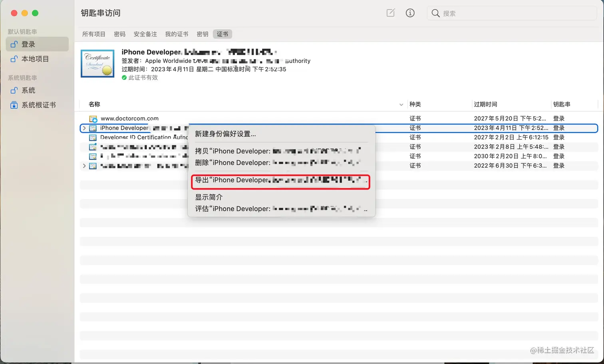Click expiry date 2023年2月8日 cell
Image resolution: width=604 pixels, height=364 pixels.
(511, 147)
